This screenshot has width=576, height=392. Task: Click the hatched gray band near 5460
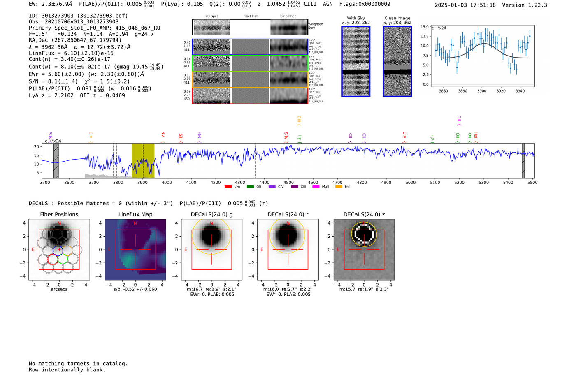pos(523,160)
